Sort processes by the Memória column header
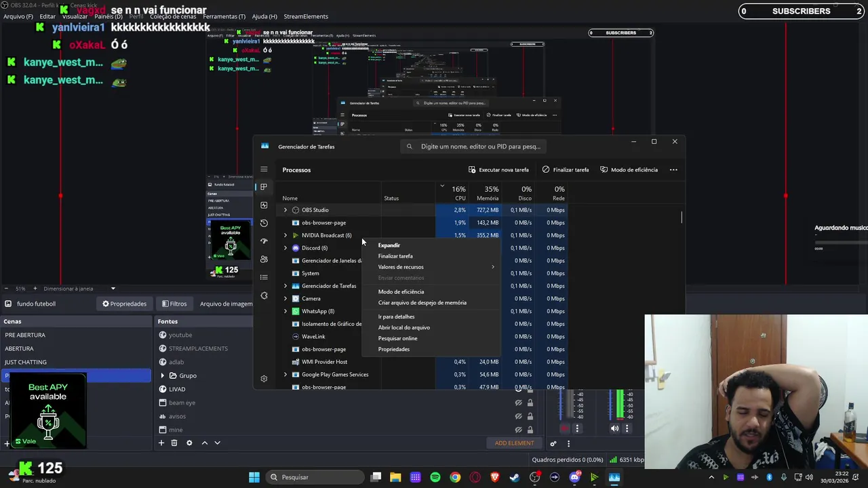 point(486,193)
